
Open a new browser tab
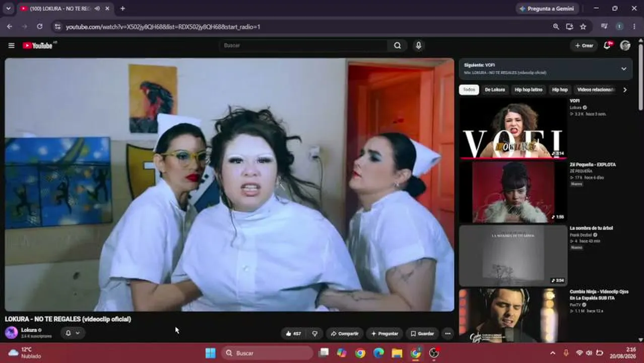pyautogui.click(x=122, y=9)
